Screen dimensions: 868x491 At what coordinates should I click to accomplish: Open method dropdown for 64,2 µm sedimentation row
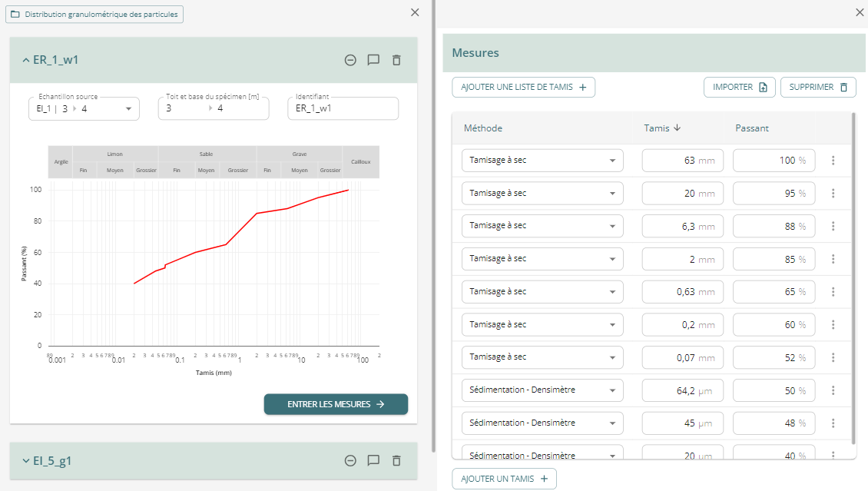click(x=612, y=390)
